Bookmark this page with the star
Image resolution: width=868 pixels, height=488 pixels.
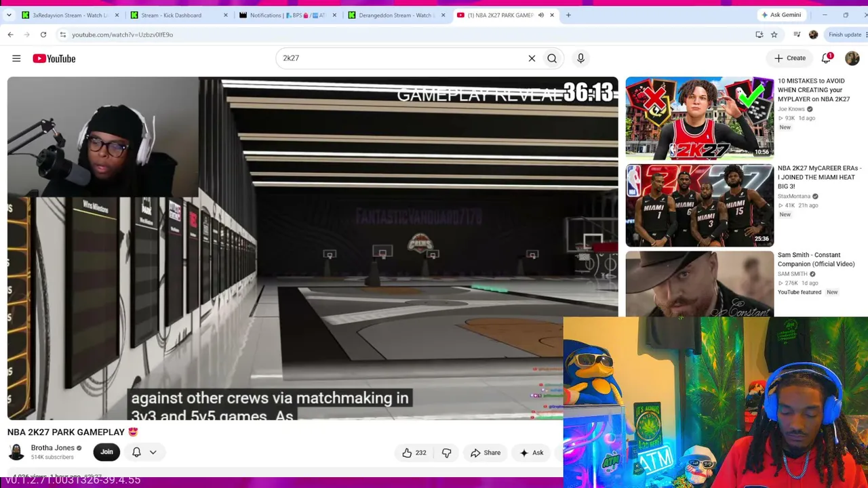pos(774,35)
